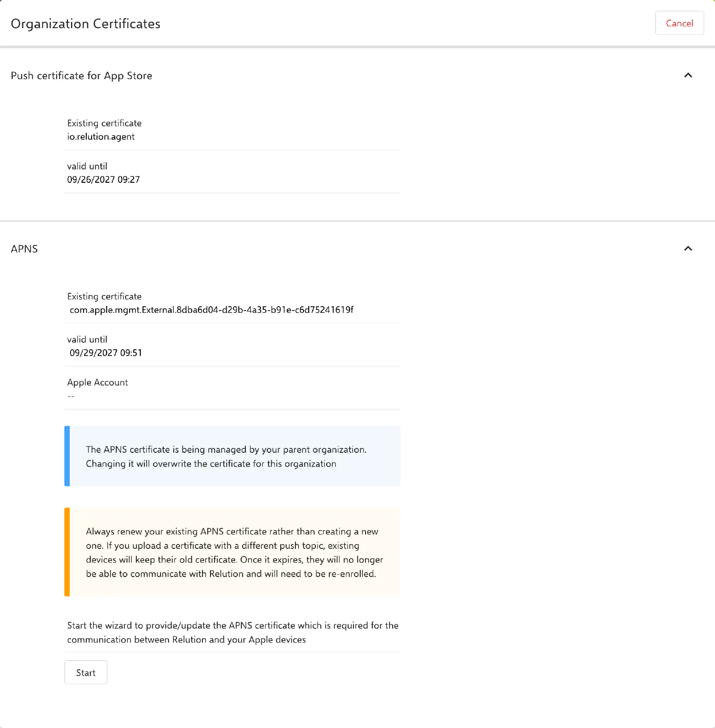Click the Cancel button
The image size is (715, 728).
pyautogui.click(x=679, y=23)
